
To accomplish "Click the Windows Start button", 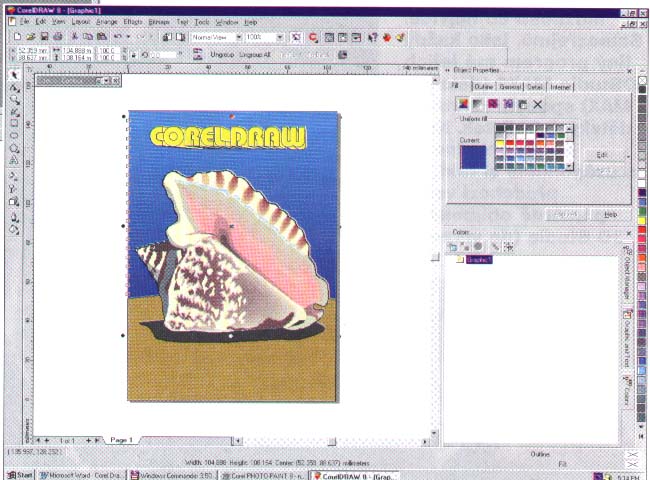I will click(x=19, y=475).
